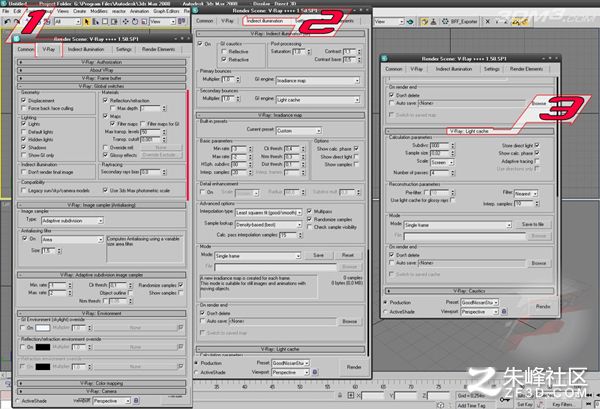This screenshot has width=600, height=409.
Task: Switch to Settings tab in left render window
Action: point(124,49)
